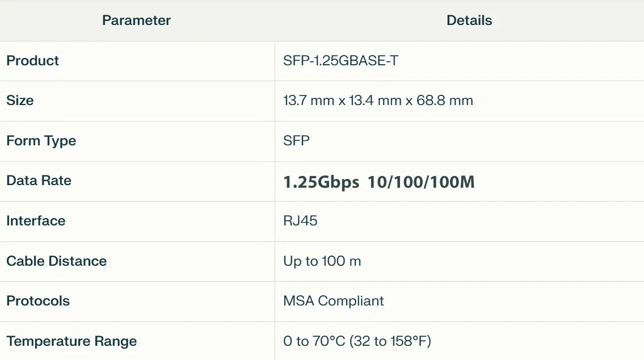Click the SFP form type value

(x=296, y=141)
